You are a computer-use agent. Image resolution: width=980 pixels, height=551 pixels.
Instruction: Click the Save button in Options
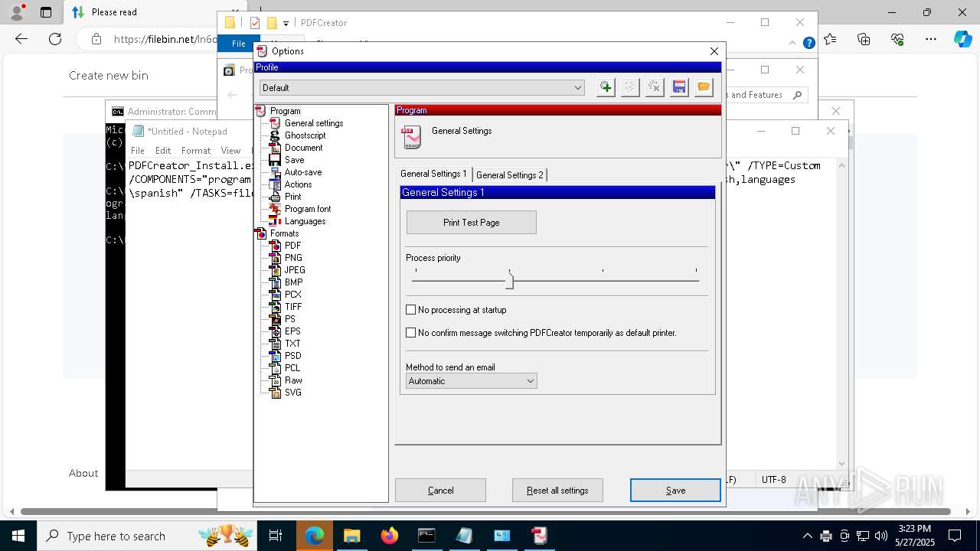pyautogui.click(x=675, y=491)
